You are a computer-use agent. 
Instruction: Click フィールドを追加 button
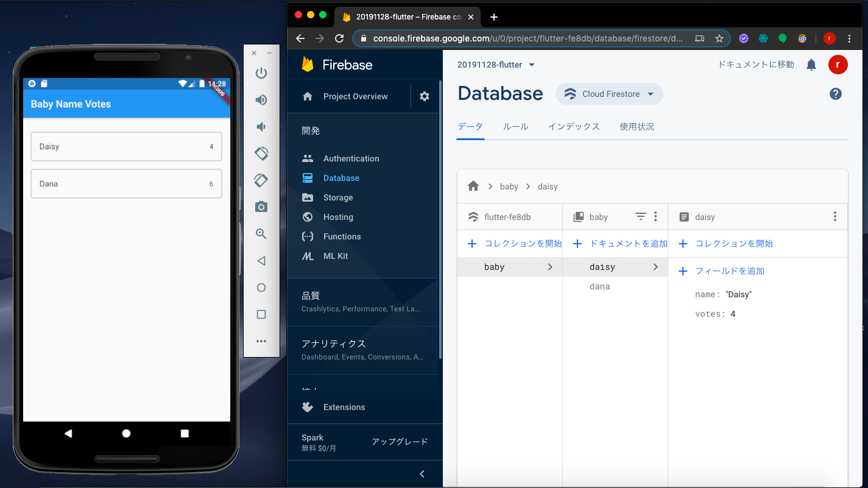click(721, 271)
